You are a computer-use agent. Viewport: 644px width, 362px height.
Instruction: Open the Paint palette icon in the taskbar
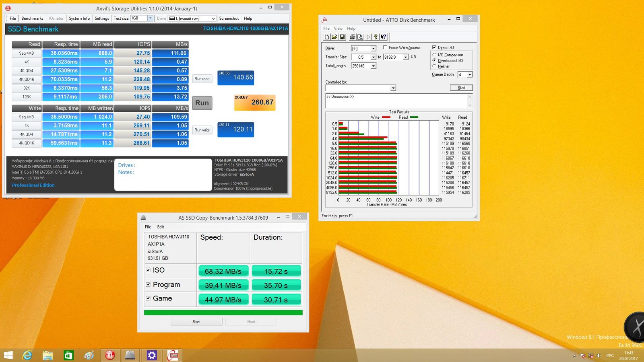tap(89, 355)
